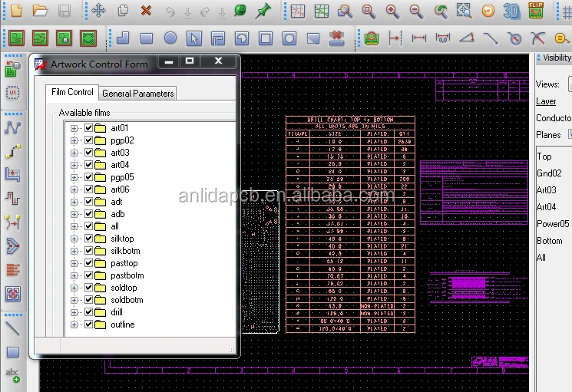Select the adt film folder item

[117, 202]
